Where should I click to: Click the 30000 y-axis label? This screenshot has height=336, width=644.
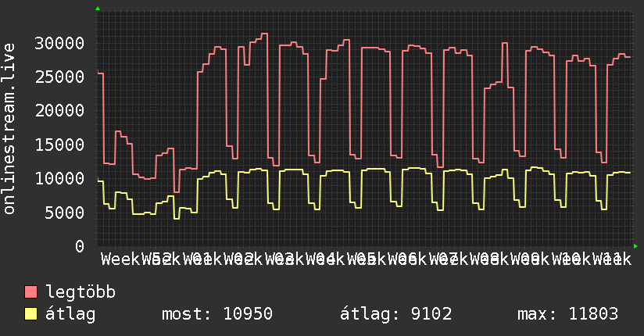(59, 43)
